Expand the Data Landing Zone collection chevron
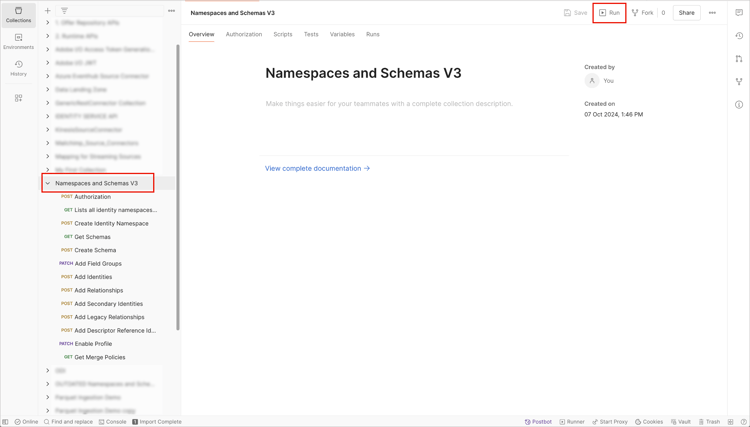 (47, 89)
